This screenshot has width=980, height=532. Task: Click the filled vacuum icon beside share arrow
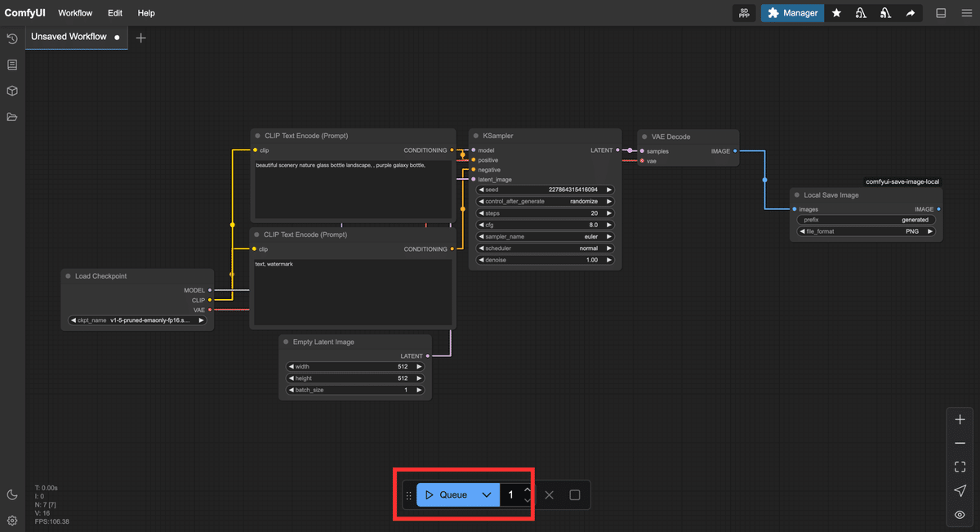pyautogui.click(x=885, y=13)
